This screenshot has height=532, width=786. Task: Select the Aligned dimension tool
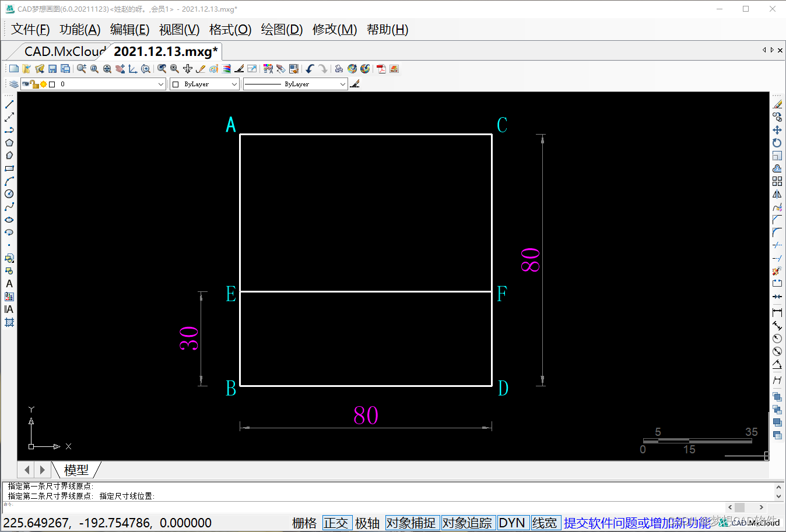pos(777,326)
